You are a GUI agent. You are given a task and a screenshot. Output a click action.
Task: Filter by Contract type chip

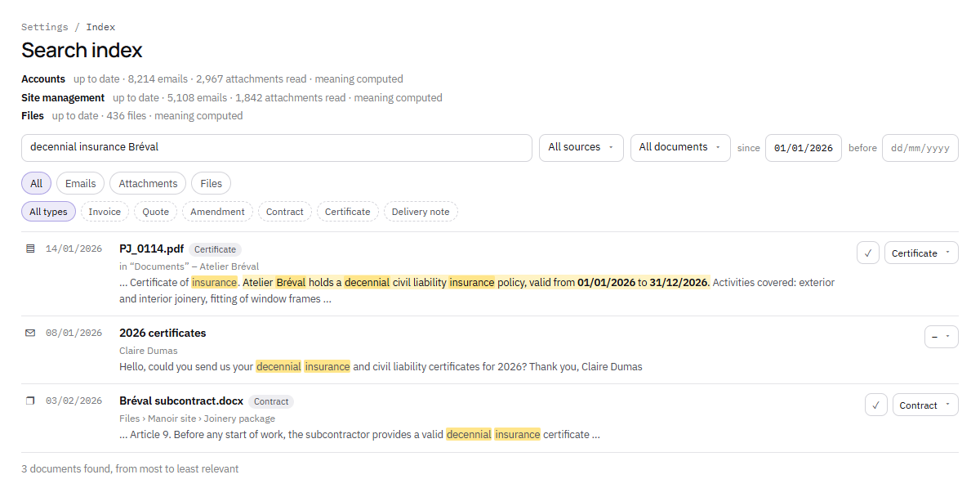[285, 212]
